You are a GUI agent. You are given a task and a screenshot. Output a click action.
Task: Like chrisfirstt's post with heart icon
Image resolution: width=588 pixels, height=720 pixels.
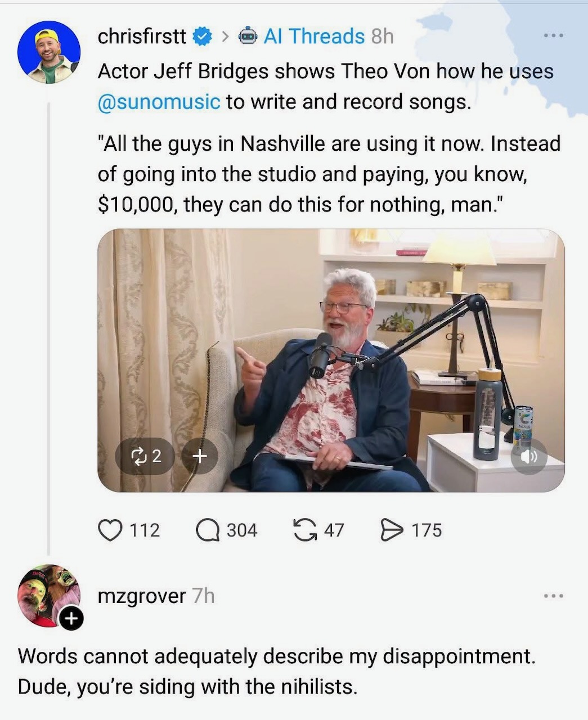(110, 530)
